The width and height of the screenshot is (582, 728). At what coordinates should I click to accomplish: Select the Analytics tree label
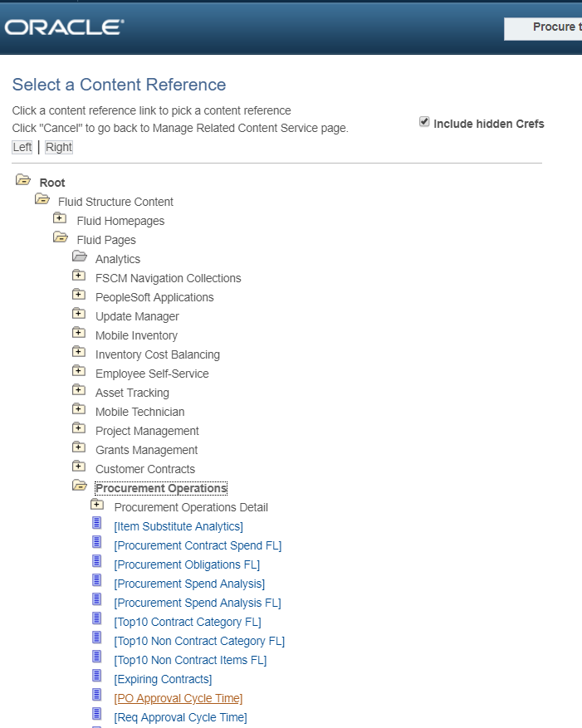point(118,259)
